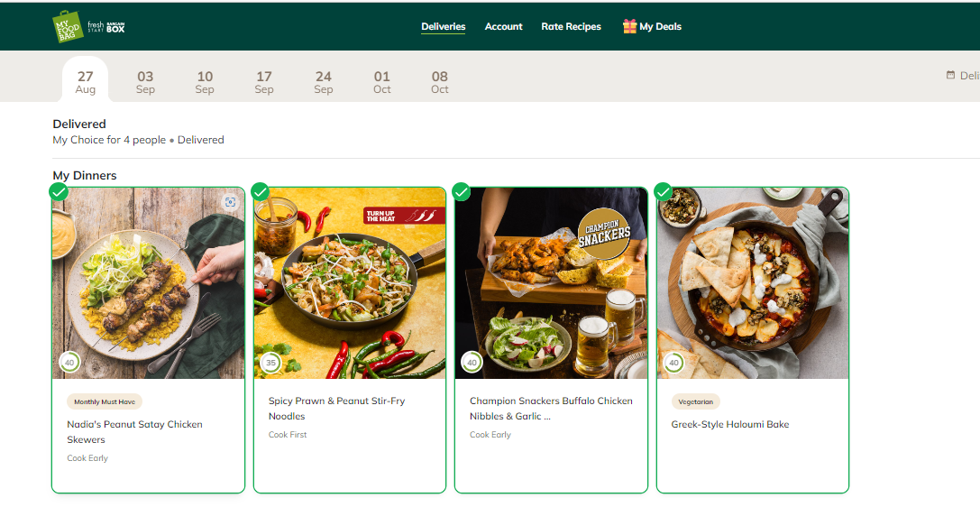The image size is (980, 507).
Task: Click the 40-minute timer badge on haloumi bake
Action: click(x=673, y=363)
